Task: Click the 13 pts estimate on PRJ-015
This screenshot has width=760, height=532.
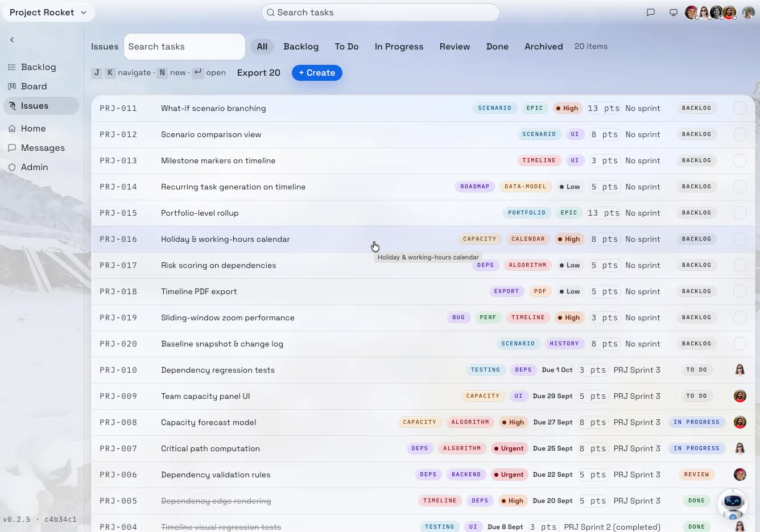Action: click(604, 213)
